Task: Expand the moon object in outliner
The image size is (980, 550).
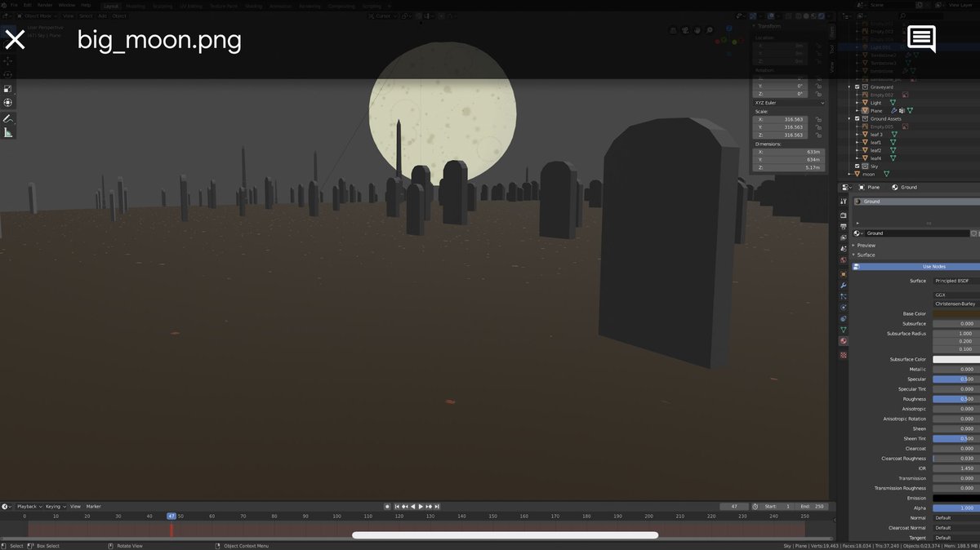Action: point(850,174)
